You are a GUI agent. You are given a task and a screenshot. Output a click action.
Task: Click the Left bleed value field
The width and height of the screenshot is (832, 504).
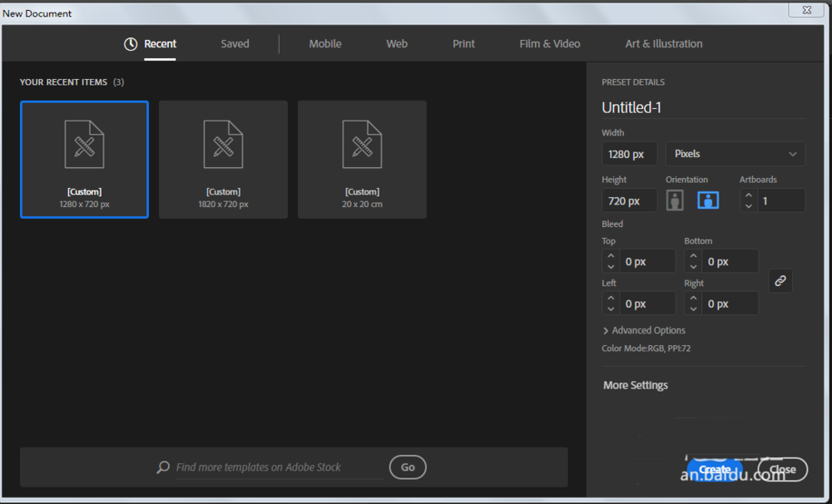click(647, 304)
